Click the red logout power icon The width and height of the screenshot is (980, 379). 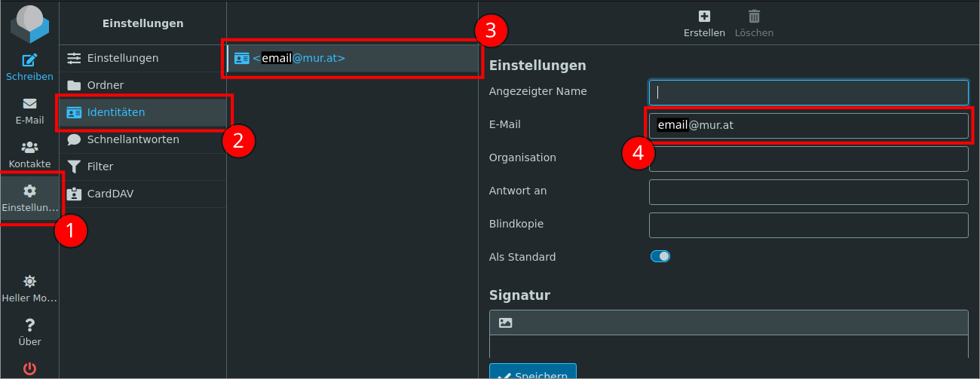click(x=29, y=368)
